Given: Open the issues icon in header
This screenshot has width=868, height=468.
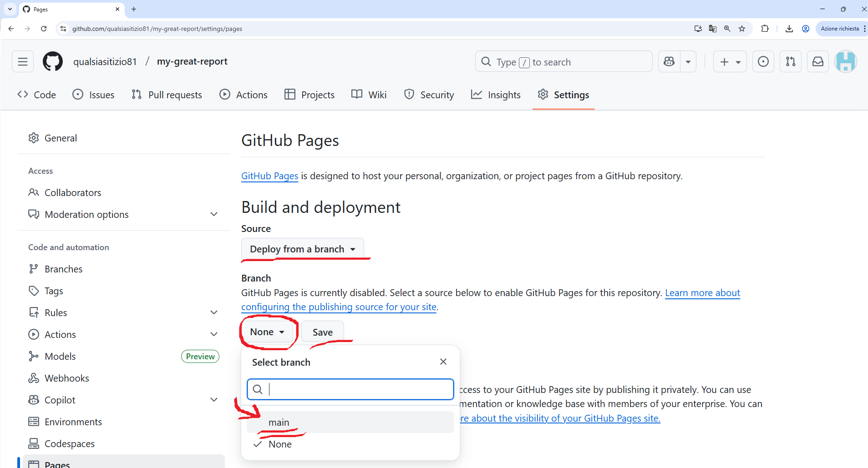Looking at the screenshot, I should click(x=763, y=61).
